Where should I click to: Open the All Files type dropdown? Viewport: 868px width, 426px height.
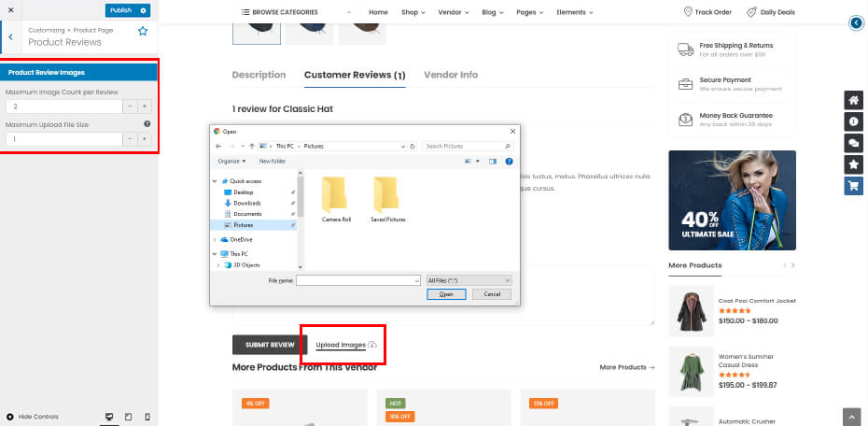click(469, 280)
